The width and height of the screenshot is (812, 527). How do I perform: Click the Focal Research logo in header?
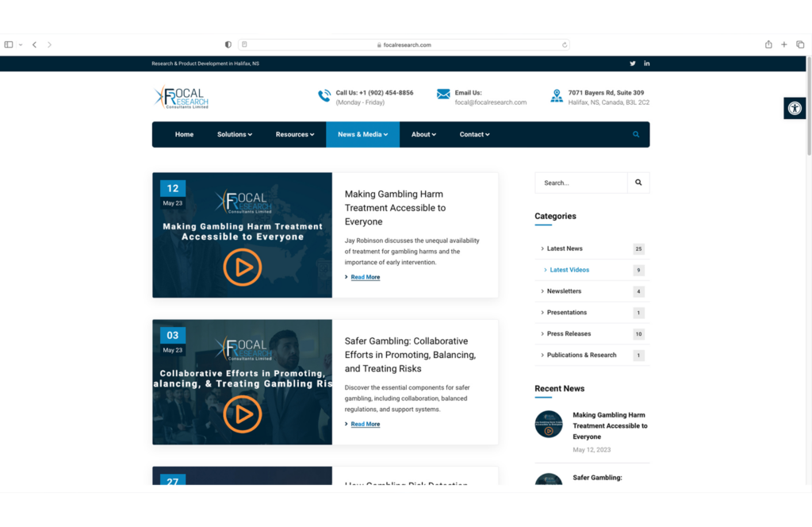tap(181, 98)
